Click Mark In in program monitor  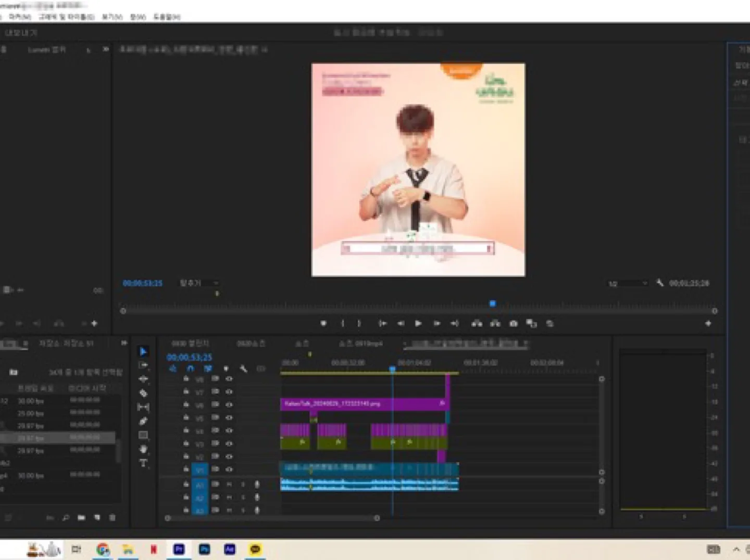pyautogui.click(x=342, y=323)
